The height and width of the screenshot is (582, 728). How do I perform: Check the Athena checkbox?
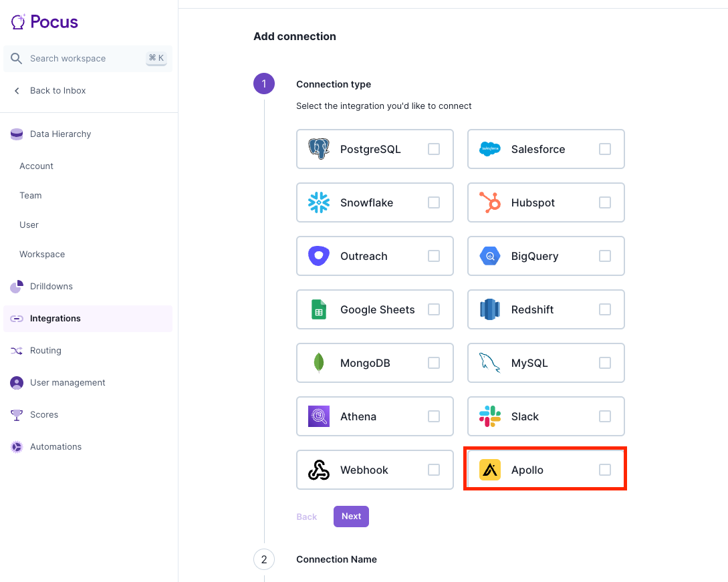click(434, 416)
